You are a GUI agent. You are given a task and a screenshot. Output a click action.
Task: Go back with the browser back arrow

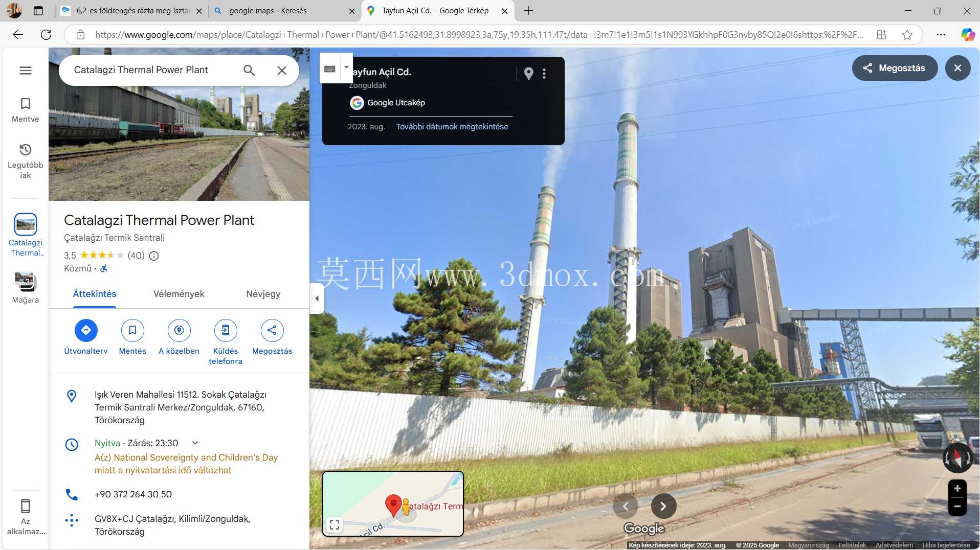pyautogui.click(x=18, y=35)
